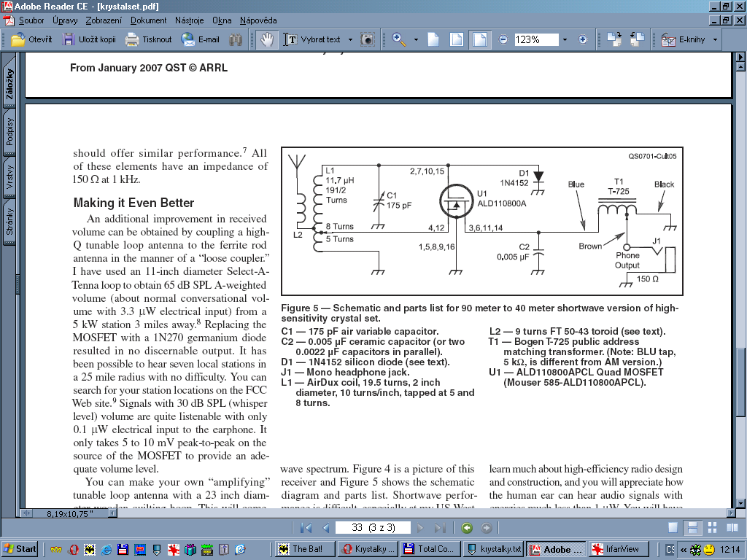Click the vertical scrollbar down arrow
Image resolution: width=747 pixels, height=560 pixels.
(741, 503)
